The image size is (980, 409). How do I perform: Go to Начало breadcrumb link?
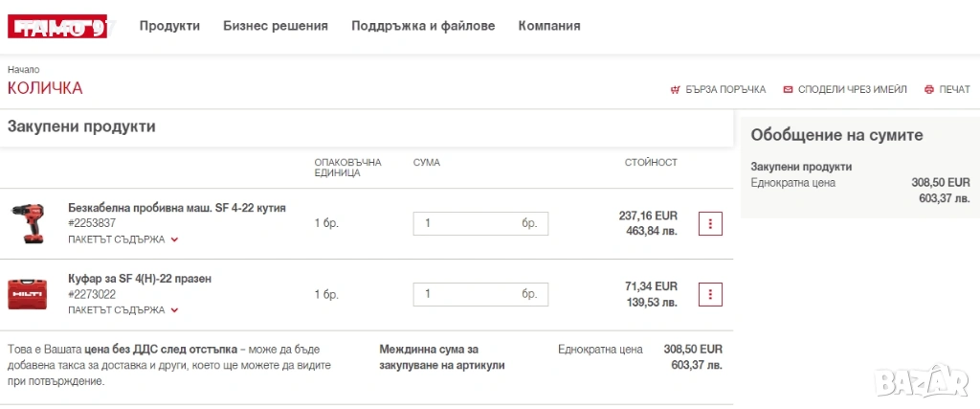[x=23, y=70]
